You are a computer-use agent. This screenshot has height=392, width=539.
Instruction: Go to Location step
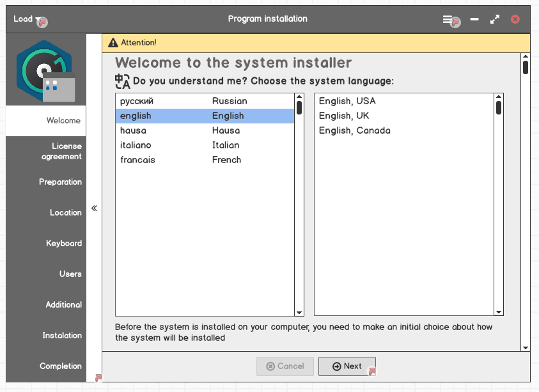point(46,212)
